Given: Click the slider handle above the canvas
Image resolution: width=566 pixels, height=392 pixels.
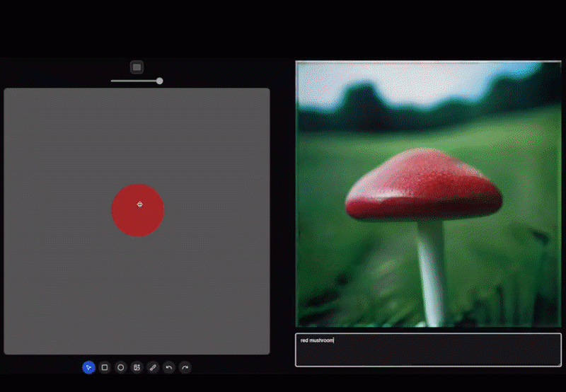Looking at the screenshot, I should tap(159, 81).
